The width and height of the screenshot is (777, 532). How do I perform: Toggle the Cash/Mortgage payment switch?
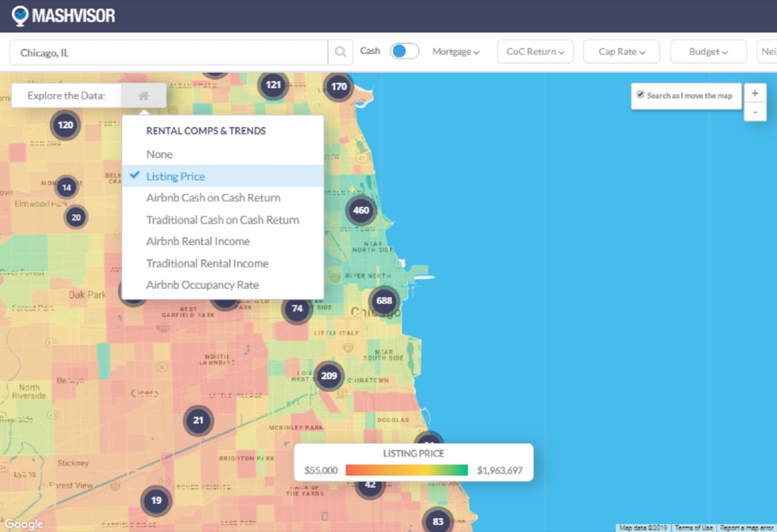pyautogui.click(x=404, y=50)
